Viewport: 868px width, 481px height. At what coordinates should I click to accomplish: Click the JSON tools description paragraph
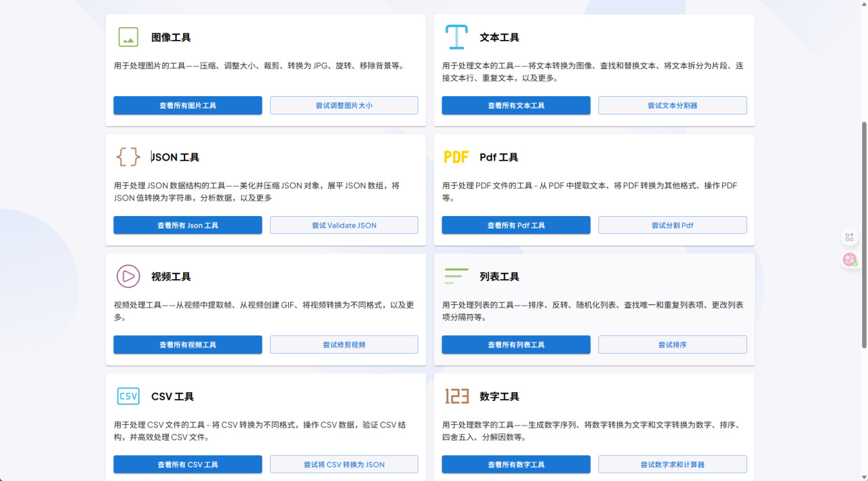coord(256,192)
